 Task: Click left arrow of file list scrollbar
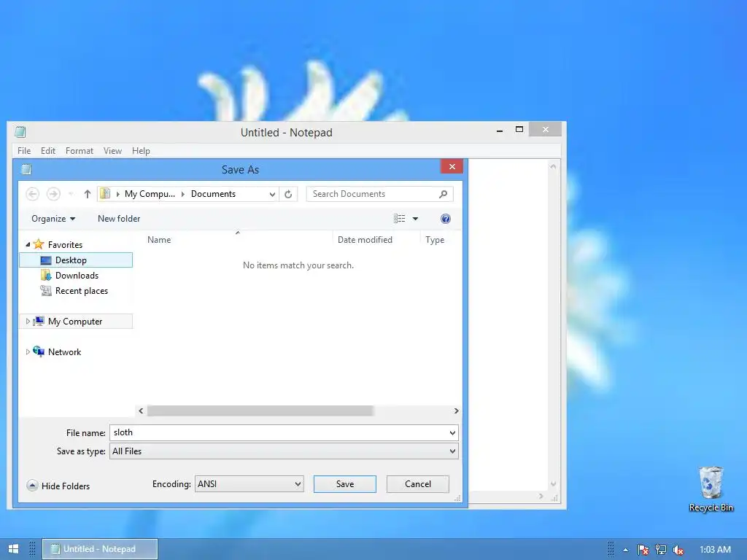pos(141,411)
